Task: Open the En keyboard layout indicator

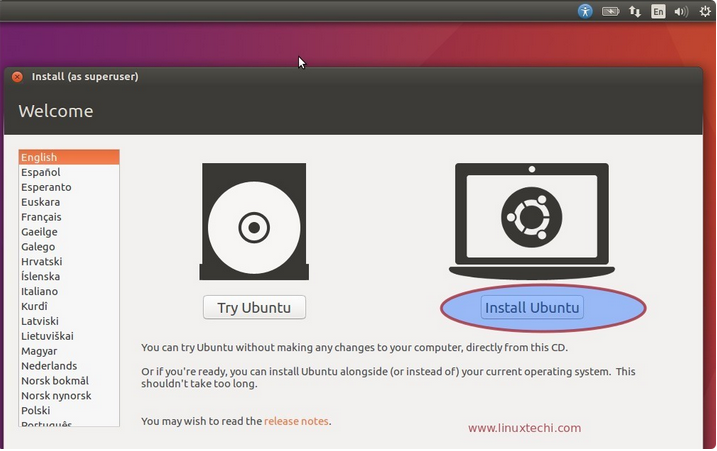Action: pyautogui.click(x=658, y=11)
